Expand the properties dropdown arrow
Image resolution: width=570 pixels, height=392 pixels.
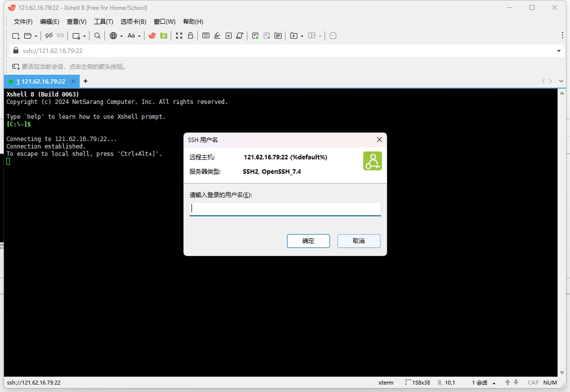click(84, 36)
